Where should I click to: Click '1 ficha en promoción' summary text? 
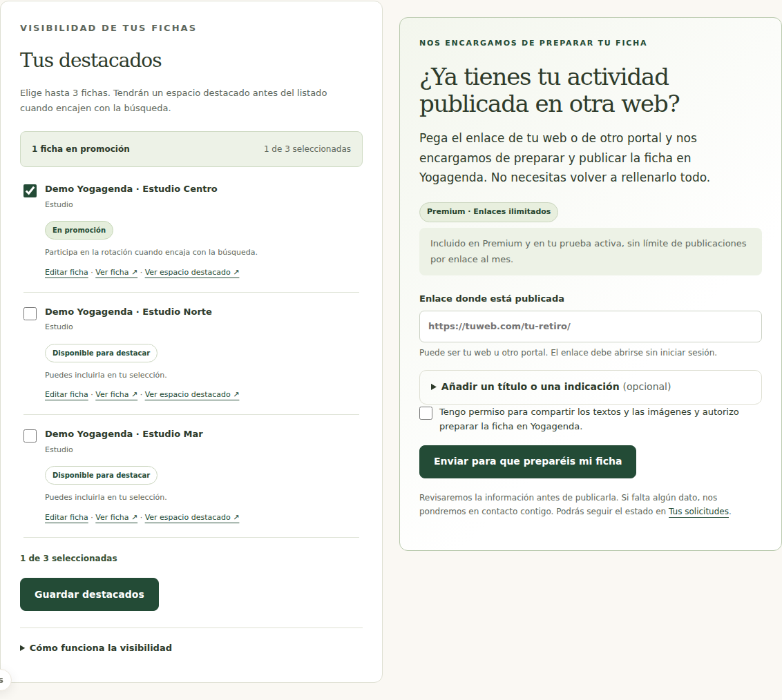pos(81,149)
